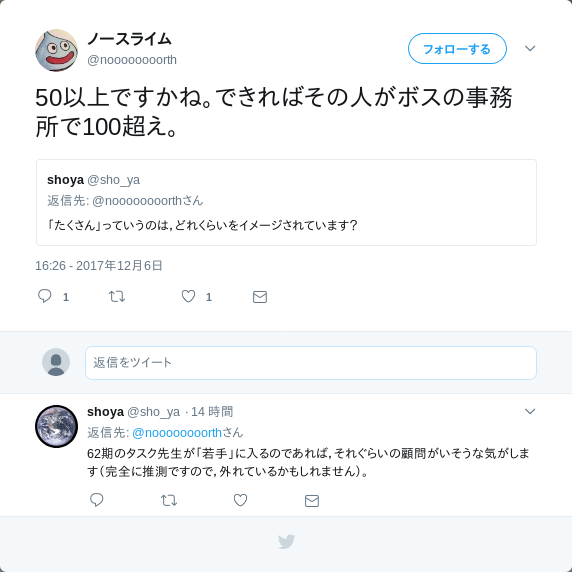Focus the 返信をツイート reply field
The image size is (572, 572).
click(x=311, y=363)
